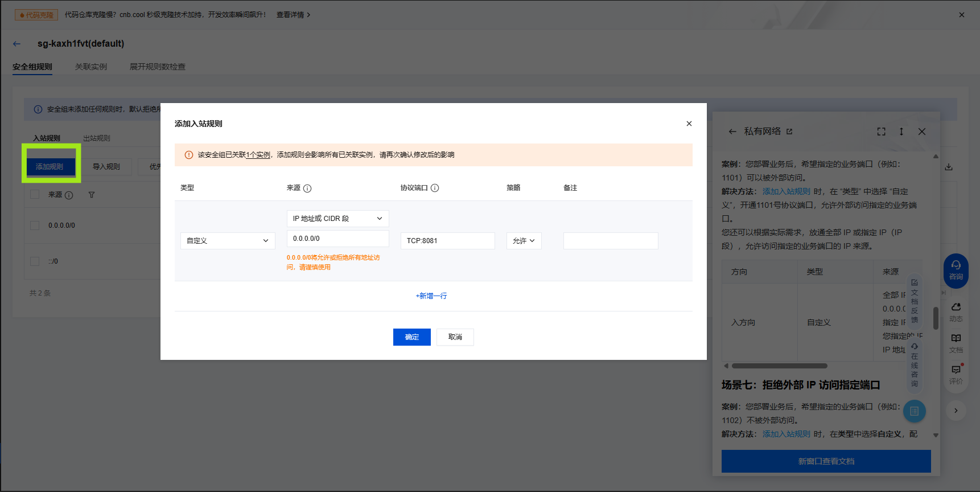Open the 1个实例 linked instance link
This screenshot has width=980, height=492.
(x=258, y=155)
